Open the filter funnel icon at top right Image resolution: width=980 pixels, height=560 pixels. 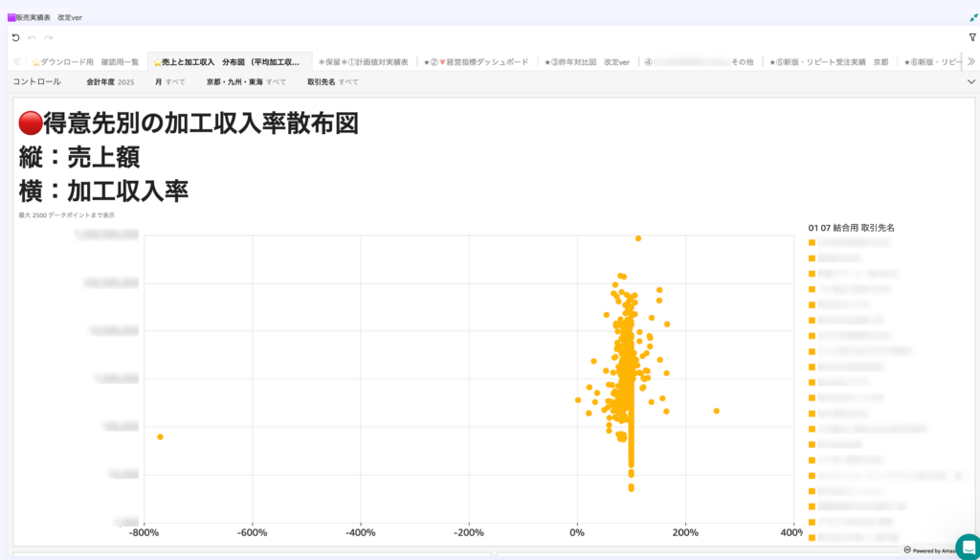click(972, 37)
